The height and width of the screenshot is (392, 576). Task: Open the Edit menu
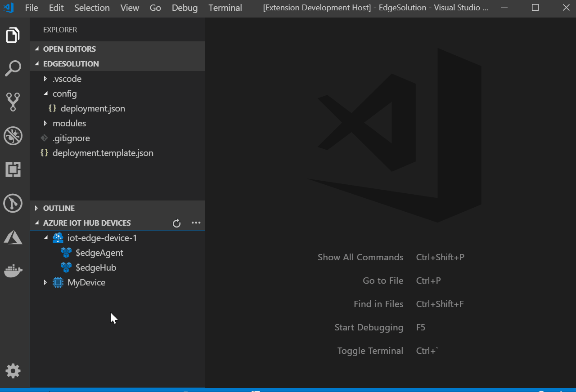tap(56, 8)
